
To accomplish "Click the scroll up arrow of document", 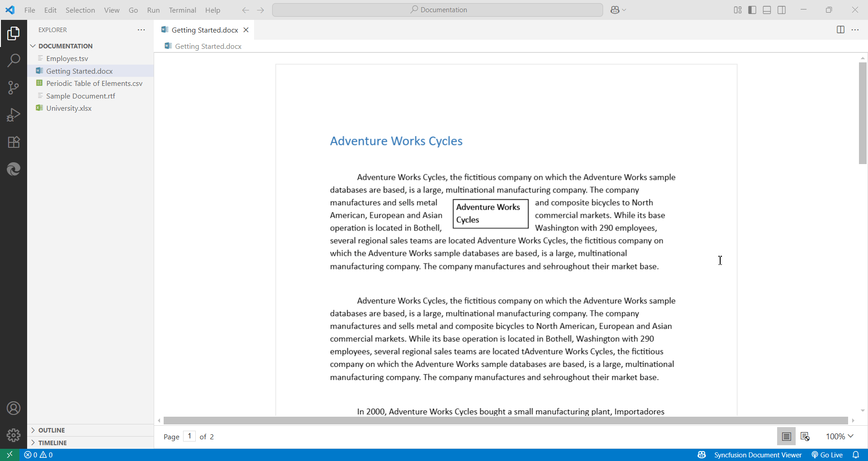I will pos(863,58).
